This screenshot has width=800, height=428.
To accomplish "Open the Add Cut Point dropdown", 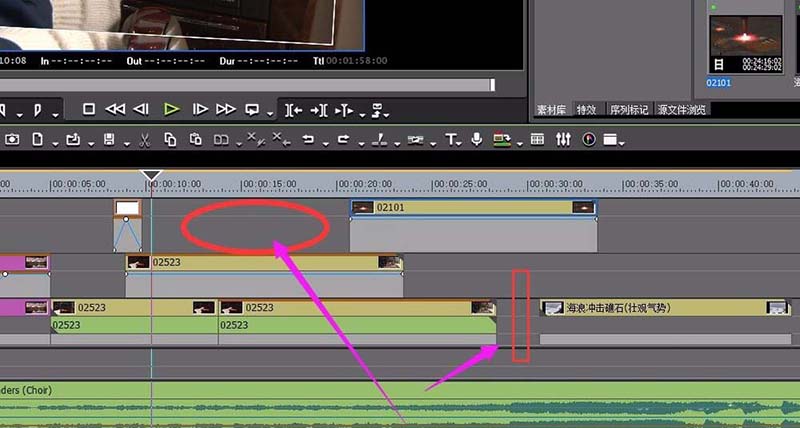I will (397, 144).
